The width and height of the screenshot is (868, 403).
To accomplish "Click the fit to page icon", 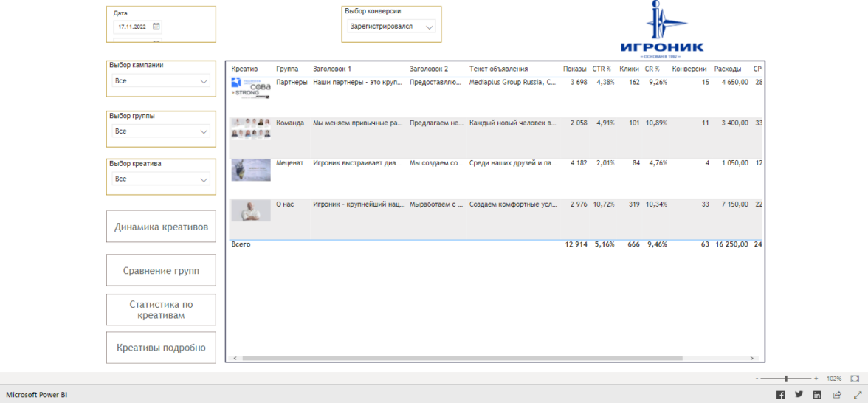I will [x=855, y=378].
